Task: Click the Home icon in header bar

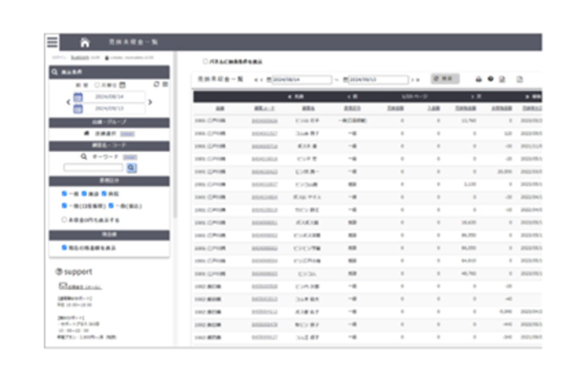Action: 85,42
